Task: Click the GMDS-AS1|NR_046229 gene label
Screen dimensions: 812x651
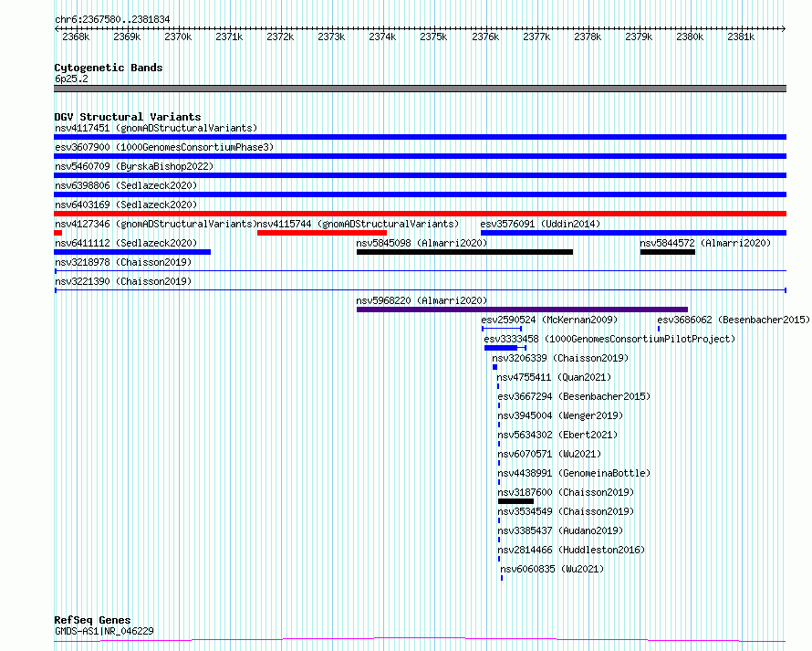Action: click(104, 631)
